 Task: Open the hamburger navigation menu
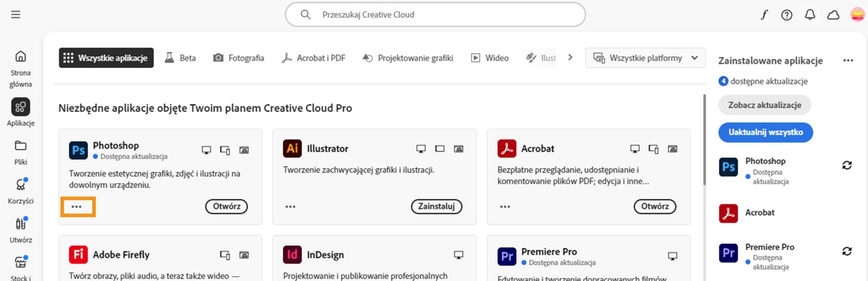(16, 14)
